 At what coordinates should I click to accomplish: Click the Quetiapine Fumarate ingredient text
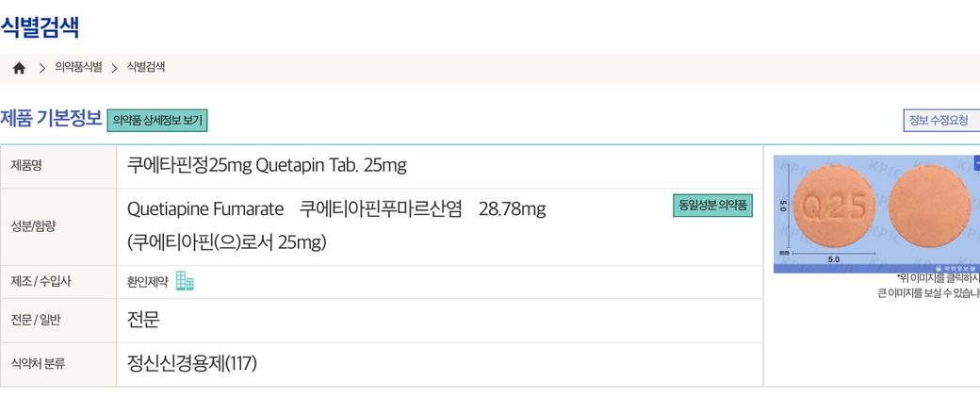[x=205, y=208]
